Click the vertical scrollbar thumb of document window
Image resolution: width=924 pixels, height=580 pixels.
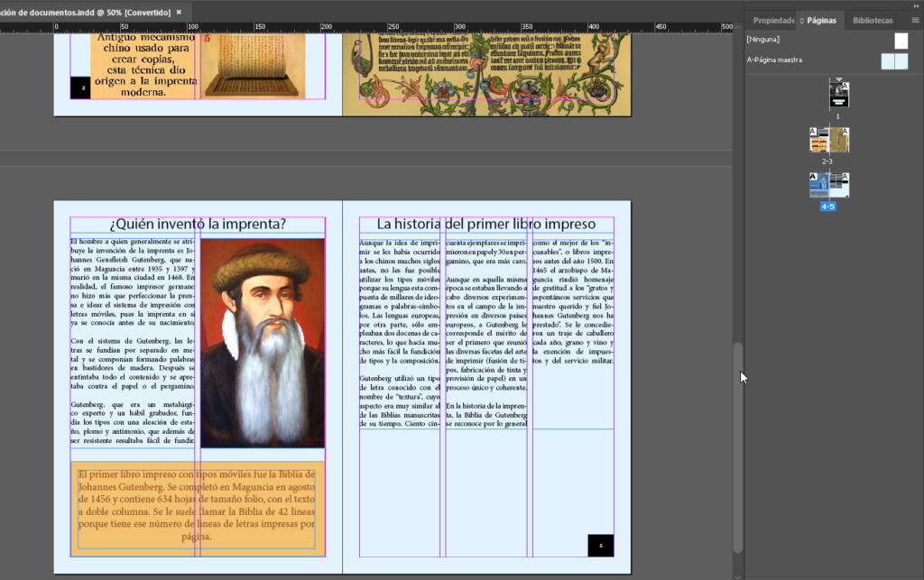pos(738,447)
